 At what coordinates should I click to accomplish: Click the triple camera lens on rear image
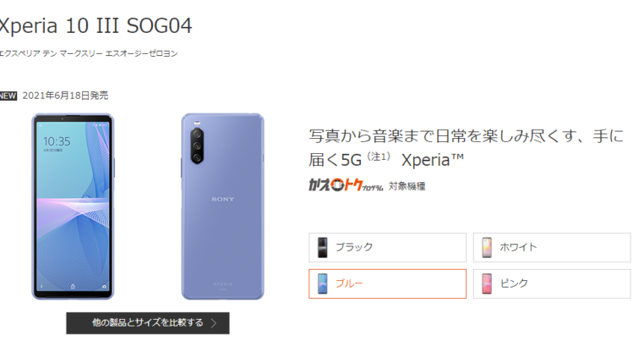click(x=197, y=146)
